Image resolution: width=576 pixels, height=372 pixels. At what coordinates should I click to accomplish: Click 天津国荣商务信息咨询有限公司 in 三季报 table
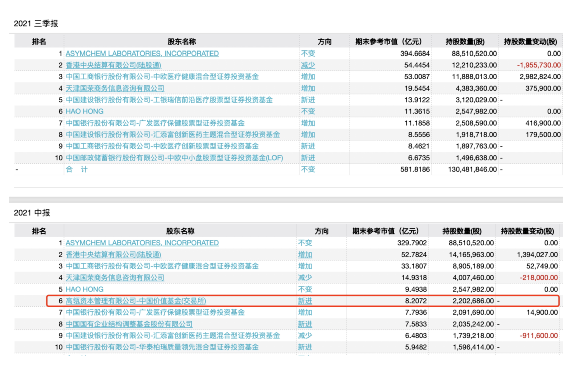pos(115,89)
